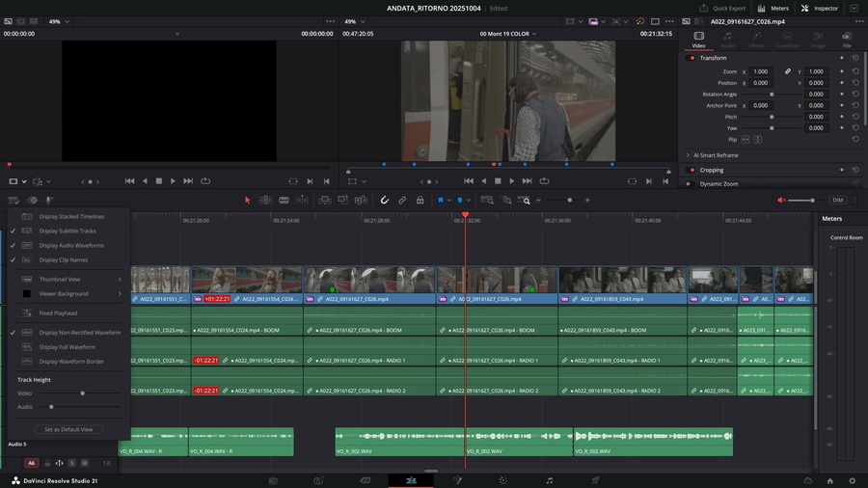Add a blue marker at playhead
Screen dimensions: 868x488
pyautogui.click(x=460, y=201)
